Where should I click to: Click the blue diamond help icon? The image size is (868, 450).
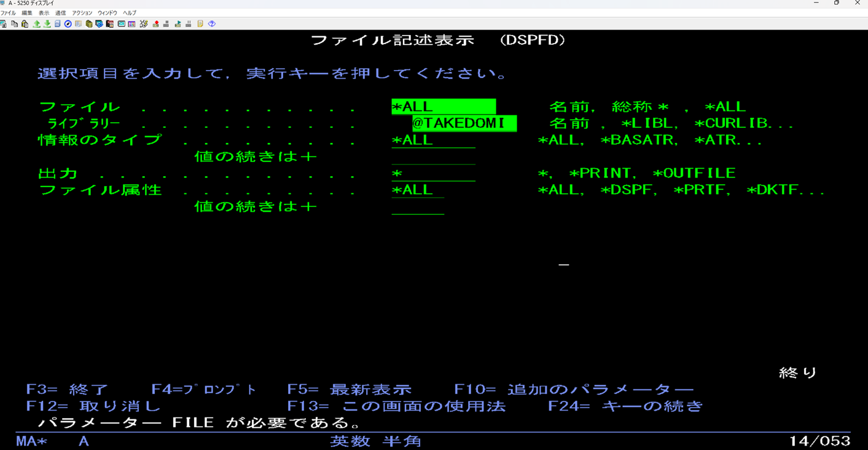click(212, 24)
